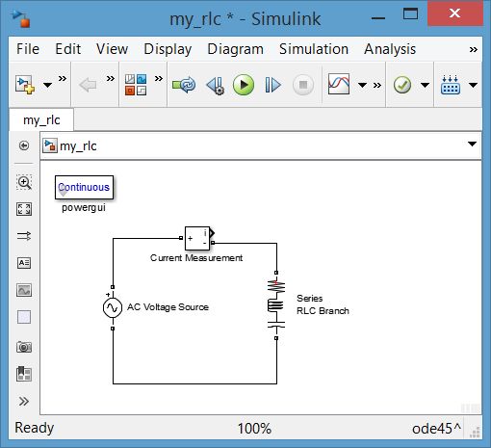
Task: Expand hidden items after Library Browser
Action: 159,78
